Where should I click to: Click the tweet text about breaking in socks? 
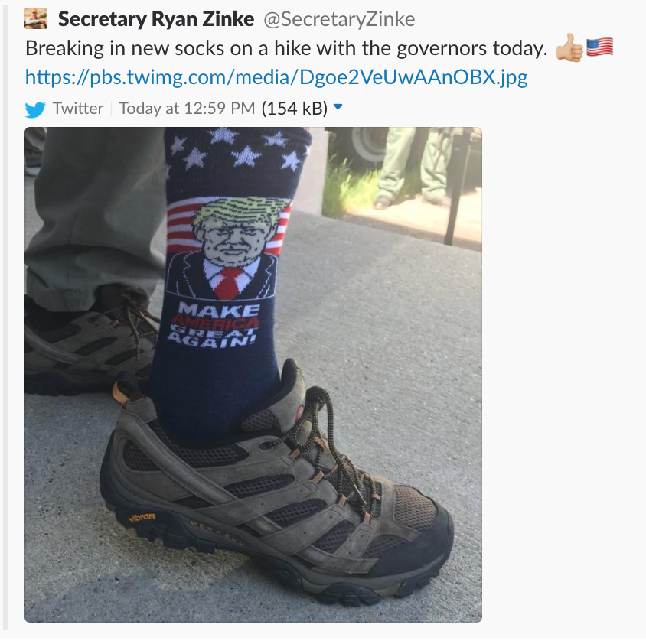pos(286,49)
